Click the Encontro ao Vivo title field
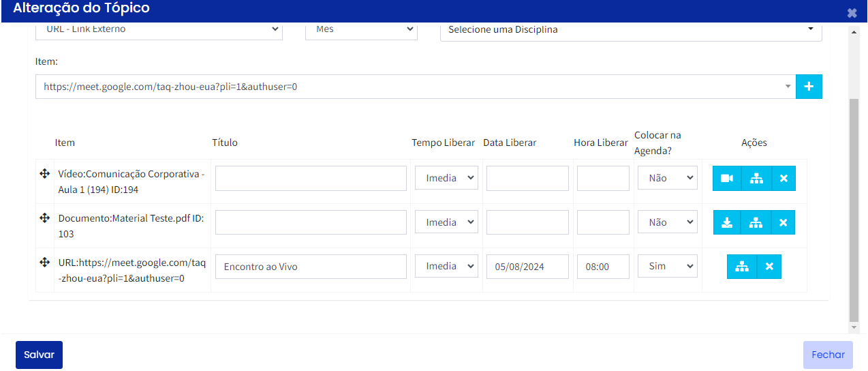868x371 pixels. pos(311,267)
